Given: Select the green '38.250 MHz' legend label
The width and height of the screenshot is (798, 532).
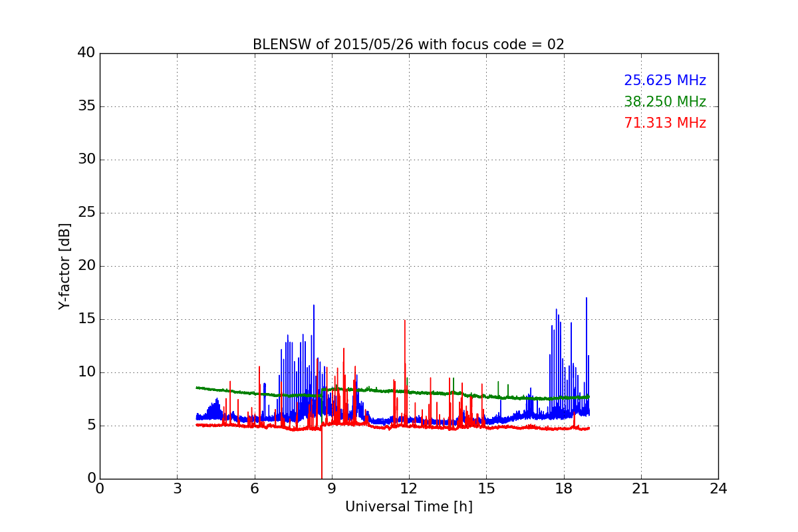Looking at the screenshot, I should click(x=665, y=102).
